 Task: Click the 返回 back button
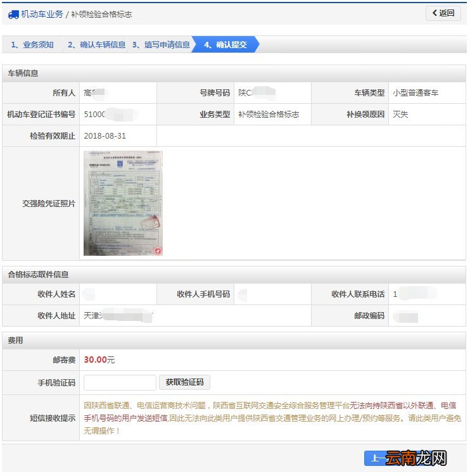tap(443, 13)
